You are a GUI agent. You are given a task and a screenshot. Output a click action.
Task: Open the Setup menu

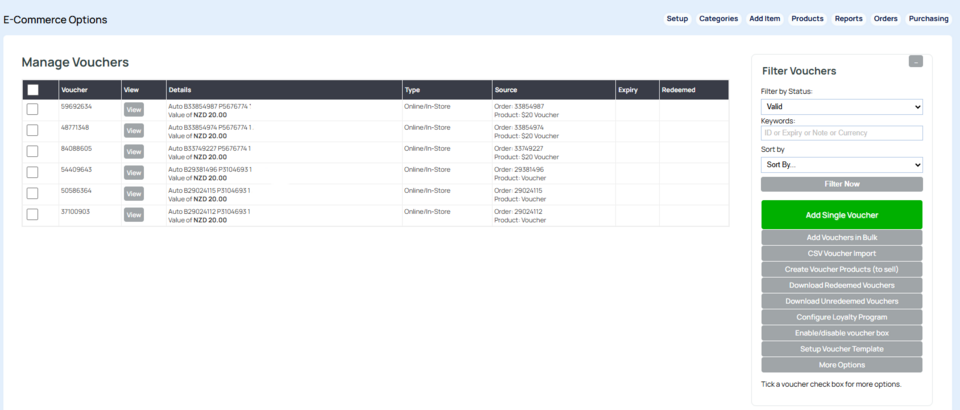tap(677, 19)
